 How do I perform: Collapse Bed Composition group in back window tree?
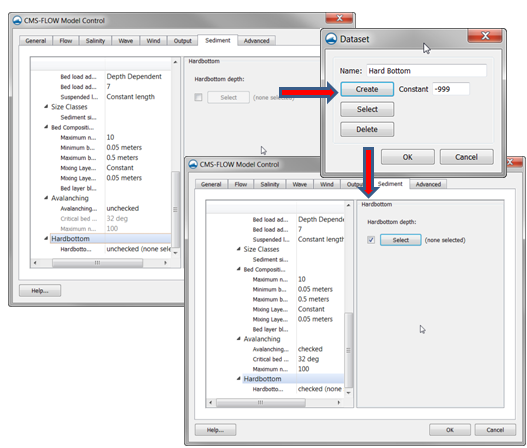coord(46,127)
